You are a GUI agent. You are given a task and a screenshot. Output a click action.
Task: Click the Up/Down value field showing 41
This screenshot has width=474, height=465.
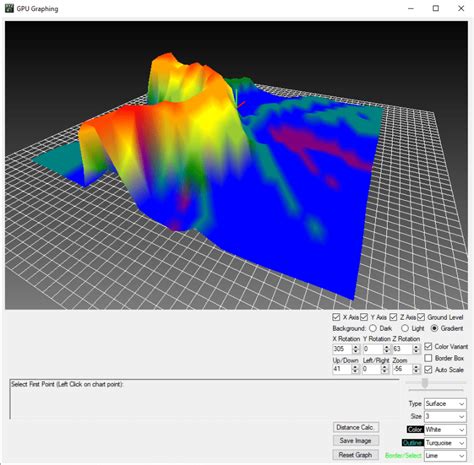coord(342,369)
